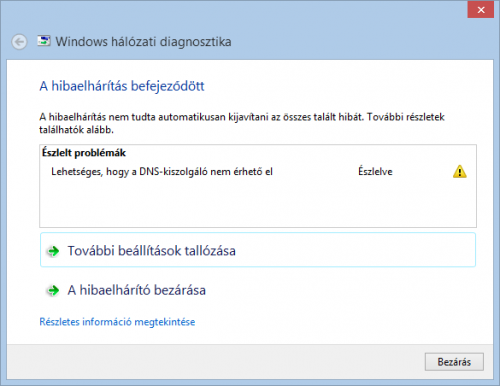Click the Windows hálózati diagnosztika title

[x=143, y=42]
